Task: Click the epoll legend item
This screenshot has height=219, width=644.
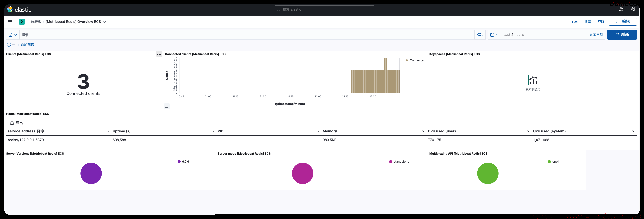Action: (x=553, y=162)
